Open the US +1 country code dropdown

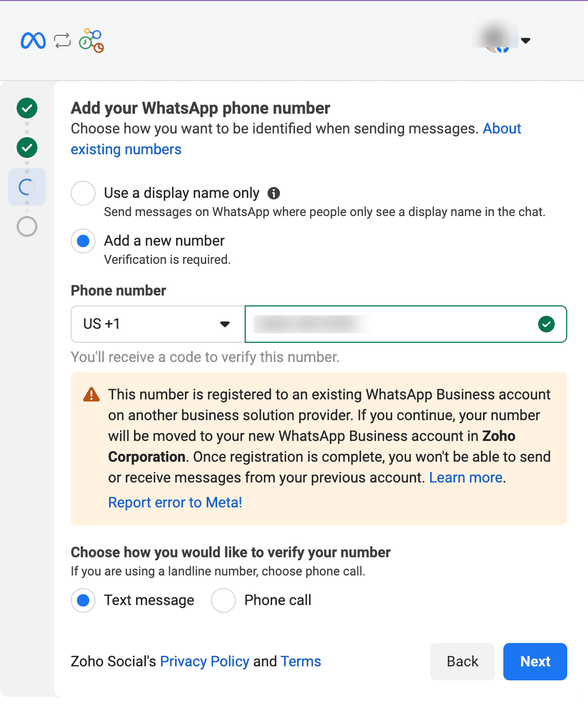158,324
